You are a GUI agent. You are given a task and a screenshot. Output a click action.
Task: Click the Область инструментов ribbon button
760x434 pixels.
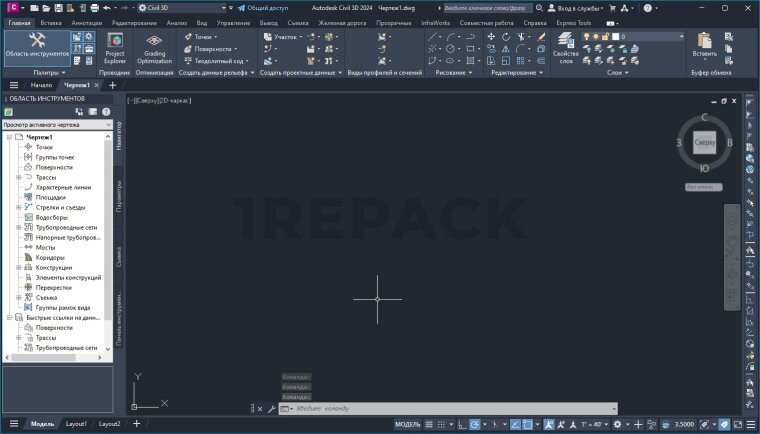click(37, 46)
